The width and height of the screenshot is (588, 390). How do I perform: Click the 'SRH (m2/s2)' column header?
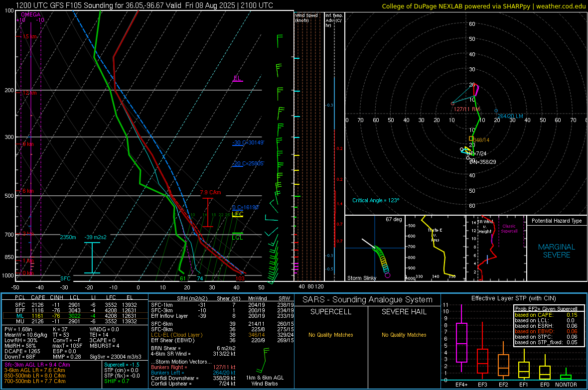192,298
